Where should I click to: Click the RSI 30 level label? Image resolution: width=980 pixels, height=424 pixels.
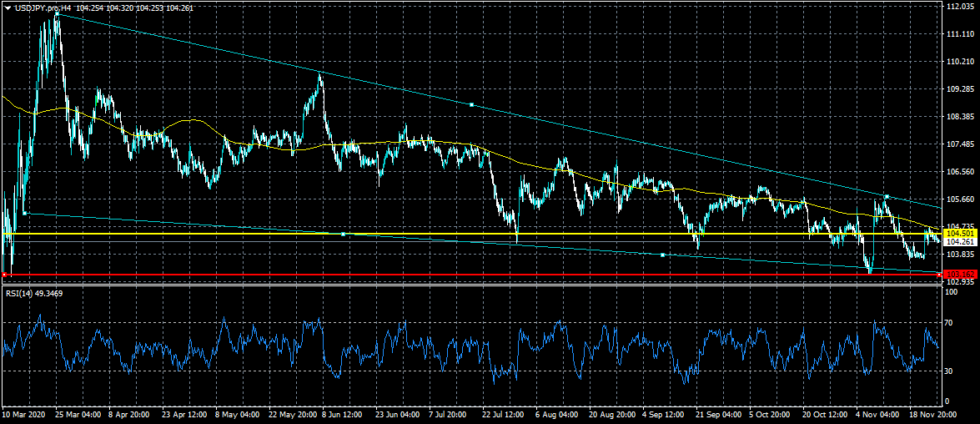[x=948, y=371]
